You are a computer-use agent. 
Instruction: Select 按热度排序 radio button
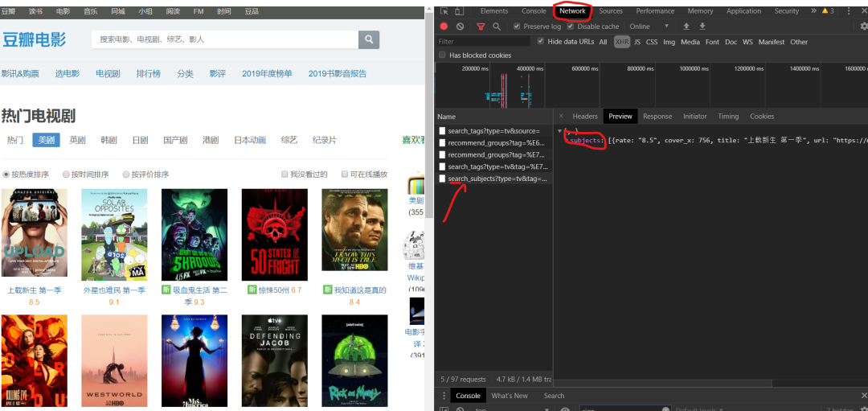tap(6, 175)
